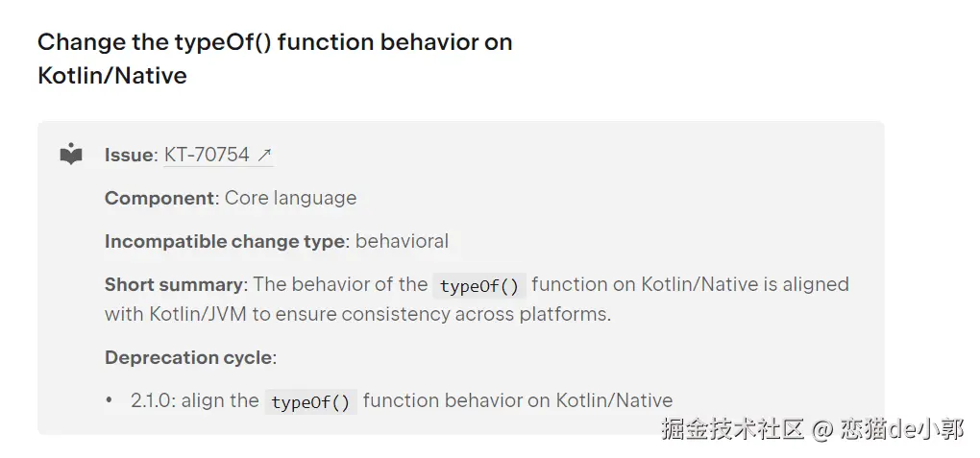Click "Kotlin/Native" in the heading's second line
Viewport: 980px width, 458px height.
[112, 76]
